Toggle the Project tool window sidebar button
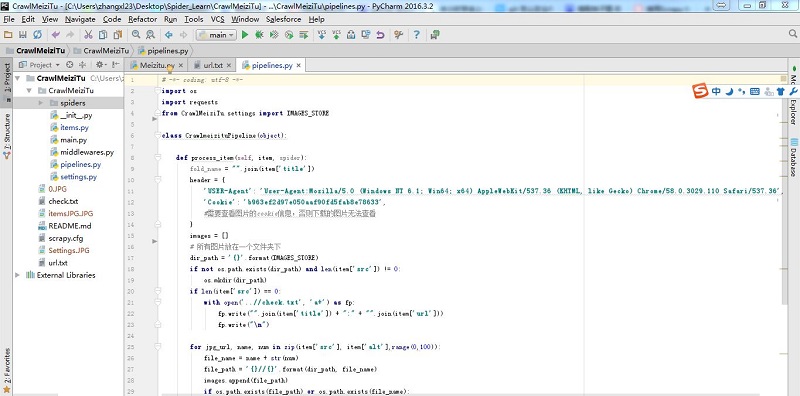Image resolution: width=800 pixels, height=396 pixels. click(x=7, y=82)
